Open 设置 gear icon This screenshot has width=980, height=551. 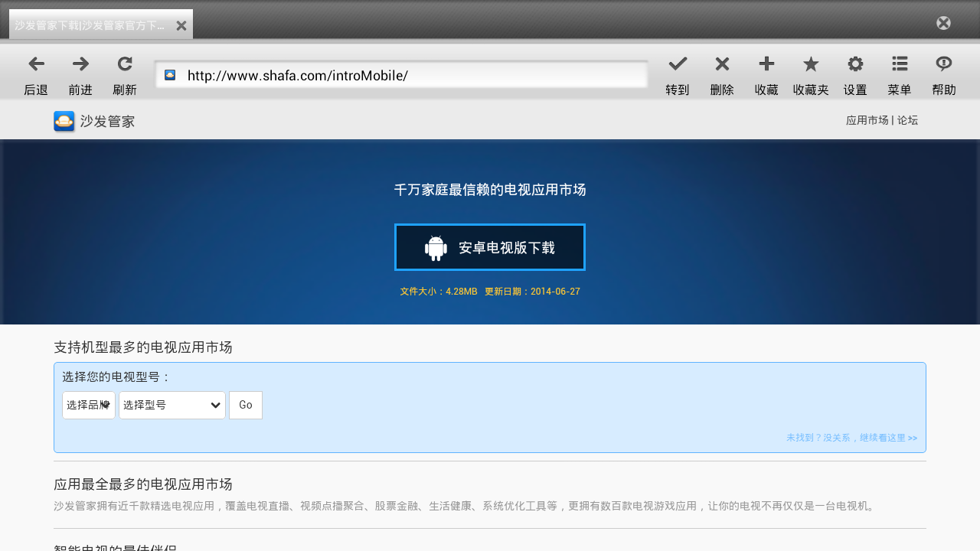(855, 64)
